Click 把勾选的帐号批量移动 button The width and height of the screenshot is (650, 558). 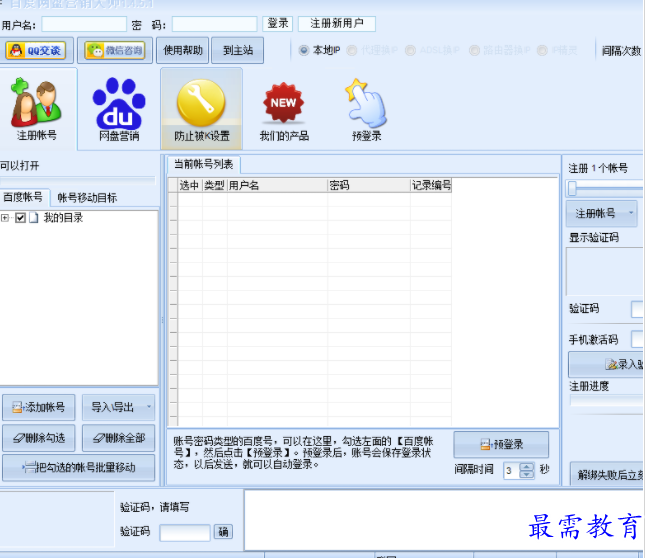point(79,468)
